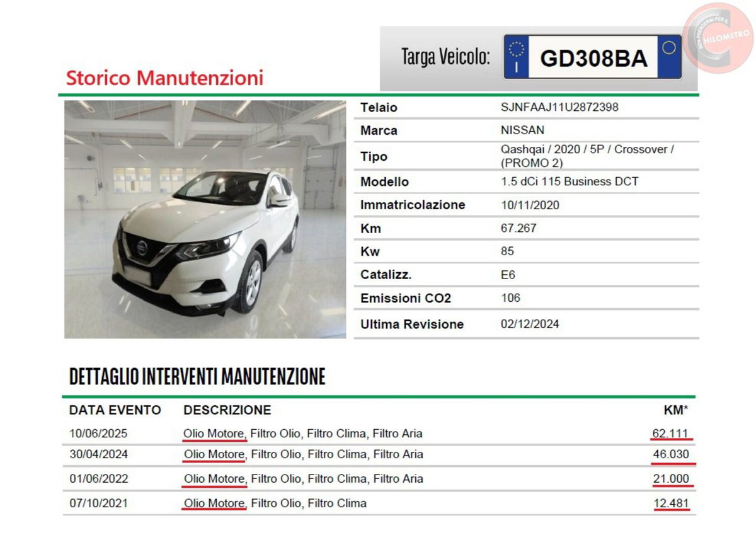Viewport: 756px width, 547px height.
Task: Click the Modello field label
Action: [384, 182]
